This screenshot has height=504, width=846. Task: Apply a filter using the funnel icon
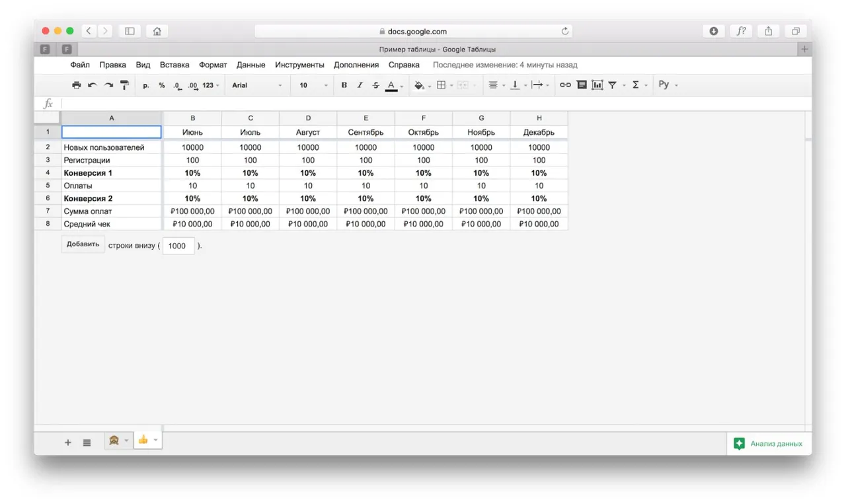pos(612,85)
